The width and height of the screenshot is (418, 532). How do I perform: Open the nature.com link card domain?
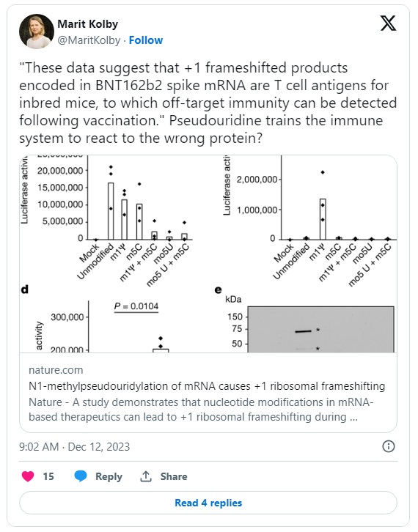click(56, 370)
